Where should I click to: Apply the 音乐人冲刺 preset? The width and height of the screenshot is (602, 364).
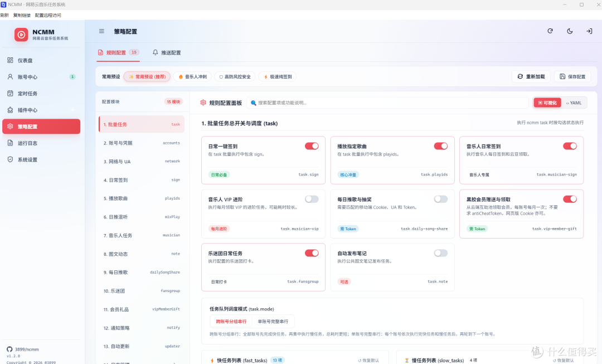click(x=193, y=77)
